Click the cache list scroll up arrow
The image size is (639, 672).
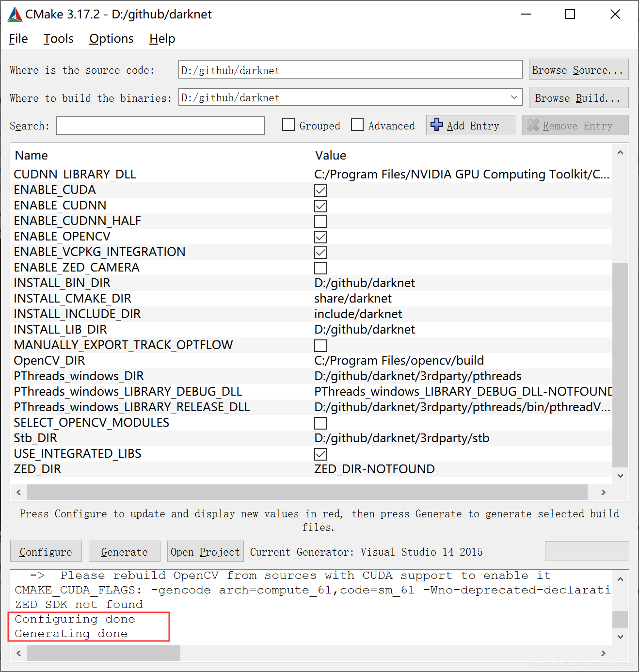click(620, 153)
